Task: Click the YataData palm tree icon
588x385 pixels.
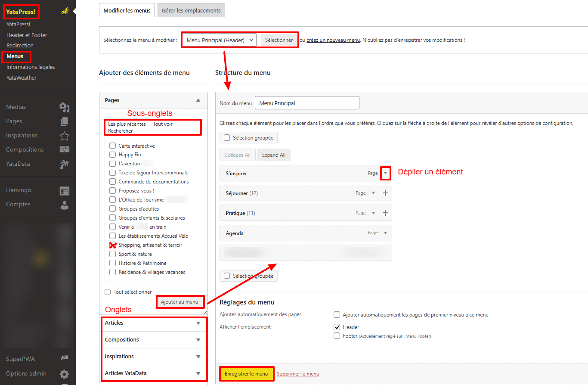Action: (x=64, y=164)
